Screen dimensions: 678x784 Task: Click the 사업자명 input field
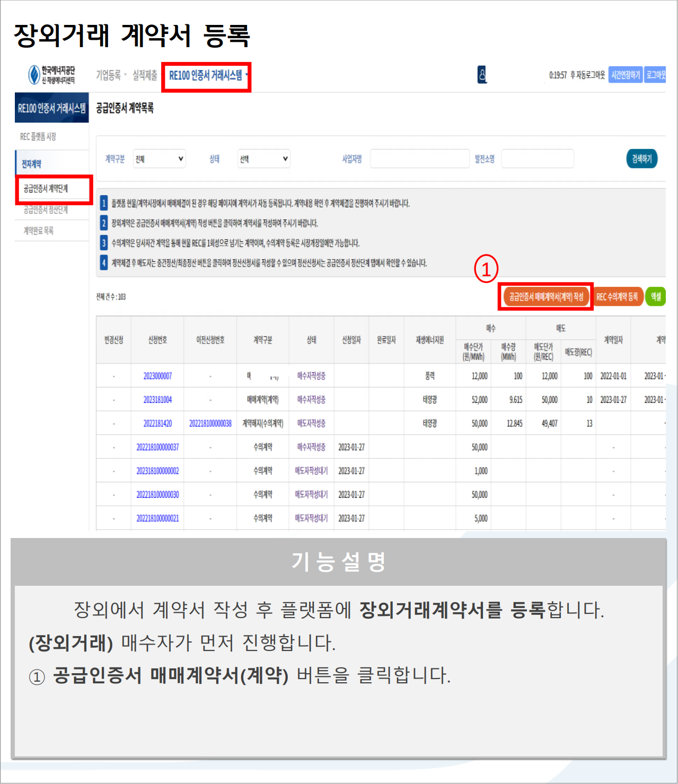coord(419,158)
